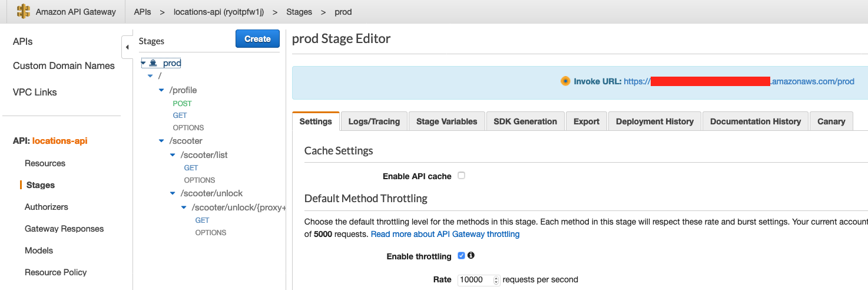Disable the Enable throttling checkbox

pyautogui.click(x=462, y=256)
